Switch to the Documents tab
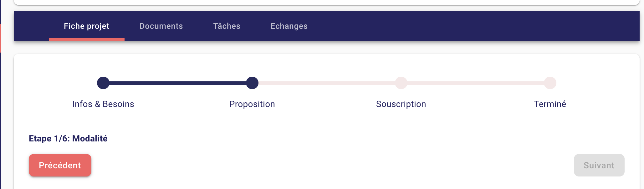This screenshot has height=189, width=644. click(161, 26)
